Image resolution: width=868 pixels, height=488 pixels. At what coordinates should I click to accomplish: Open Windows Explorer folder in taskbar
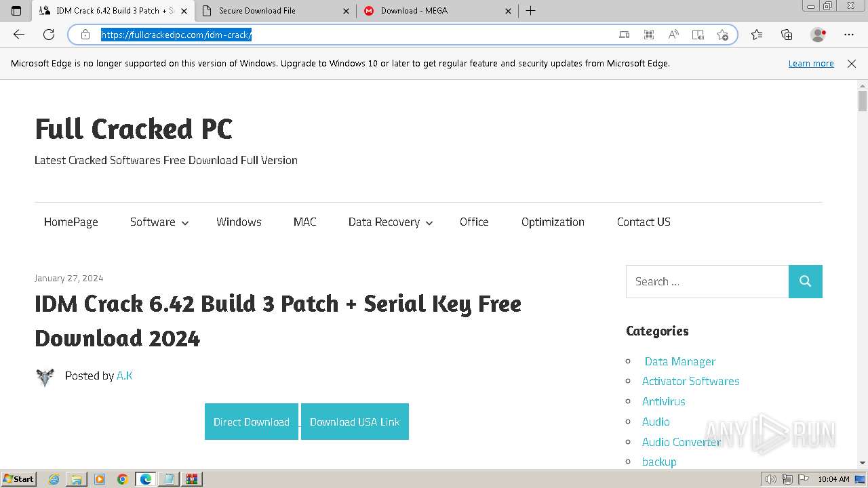click(77, 479)
